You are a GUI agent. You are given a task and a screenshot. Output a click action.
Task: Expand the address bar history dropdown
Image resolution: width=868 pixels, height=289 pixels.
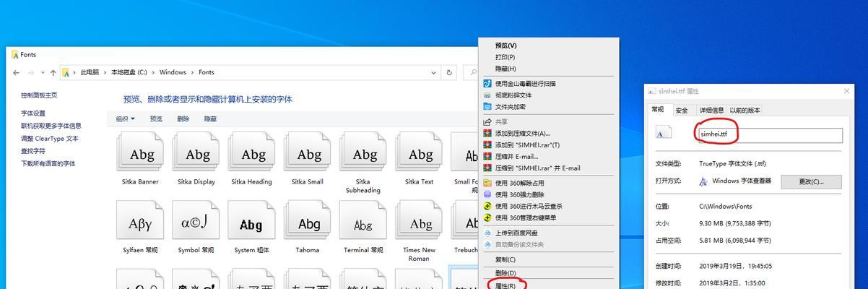tap(435, 72)
